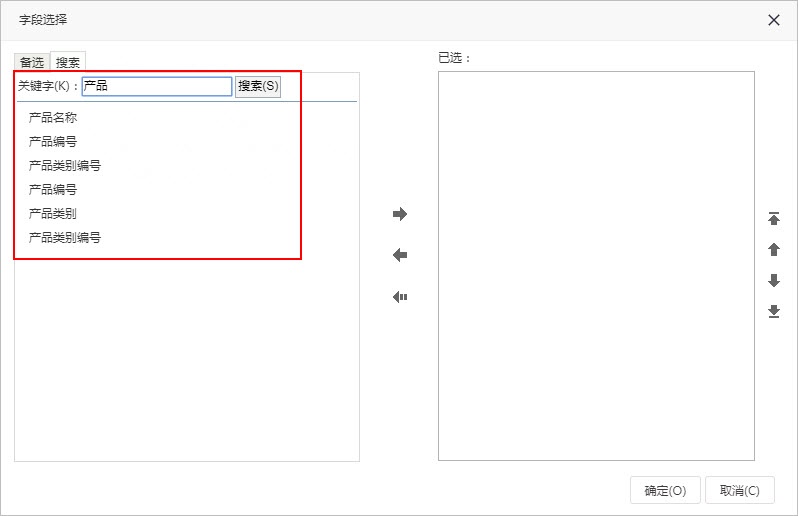
Task: Focus the 关键字 input field
Action: pos(157,86)
